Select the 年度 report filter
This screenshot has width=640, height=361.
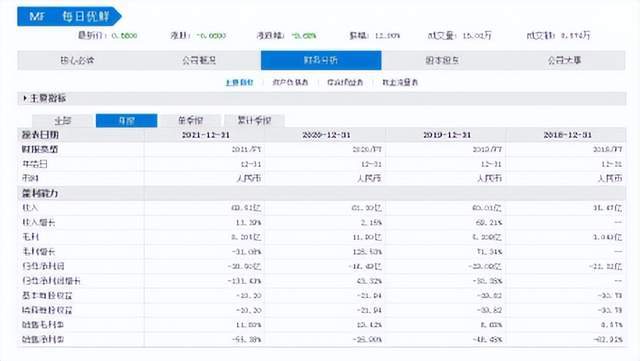pyautogui.click(x=127, y=121)
